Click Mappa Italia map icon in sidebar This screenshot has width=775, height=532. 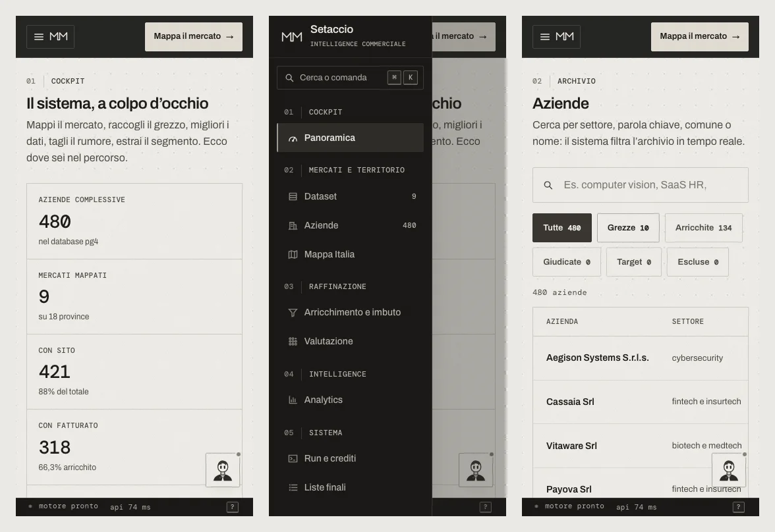click(293, 254)
